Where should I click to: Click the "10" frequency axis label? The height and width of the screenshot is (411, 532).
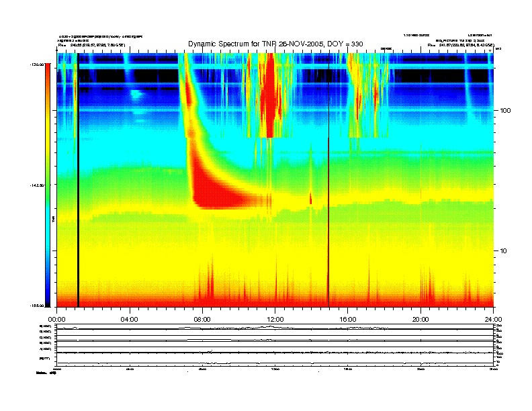pos(504,251)
